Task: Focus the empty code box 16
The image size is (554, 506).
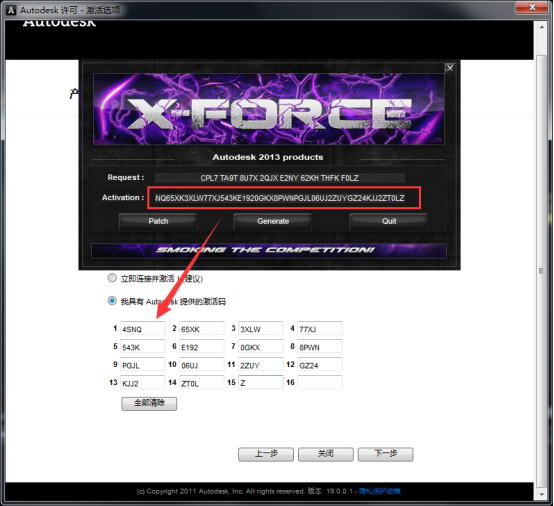Action: pos(320,382)
